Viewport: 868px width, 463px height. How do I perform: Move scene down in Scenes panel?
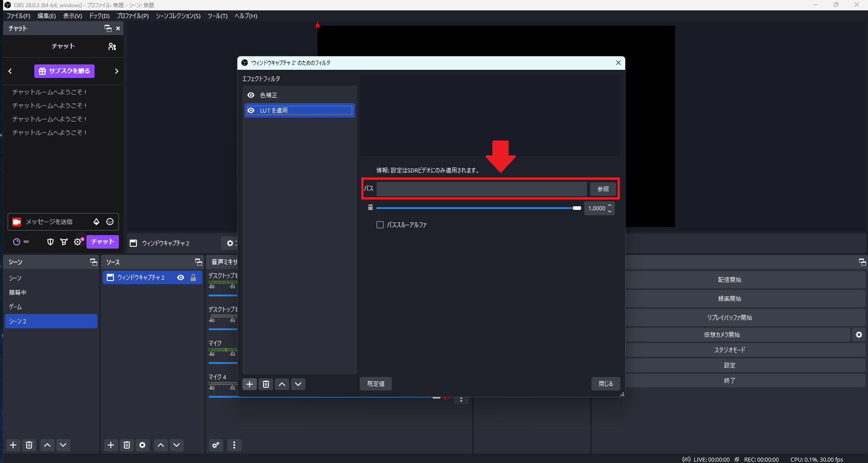click(63, 445)
